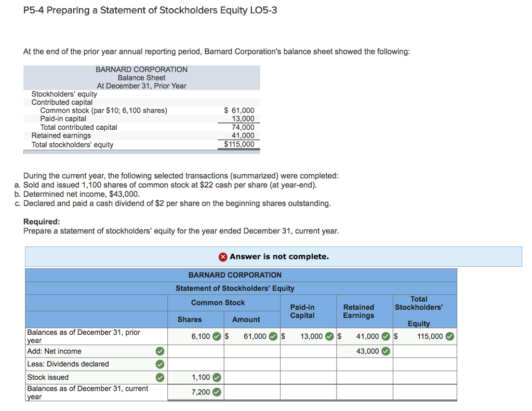Select the Dividends declared Retained Earnings cell
The height and width of the screenshot is (411, 532).
coord(365,364)
